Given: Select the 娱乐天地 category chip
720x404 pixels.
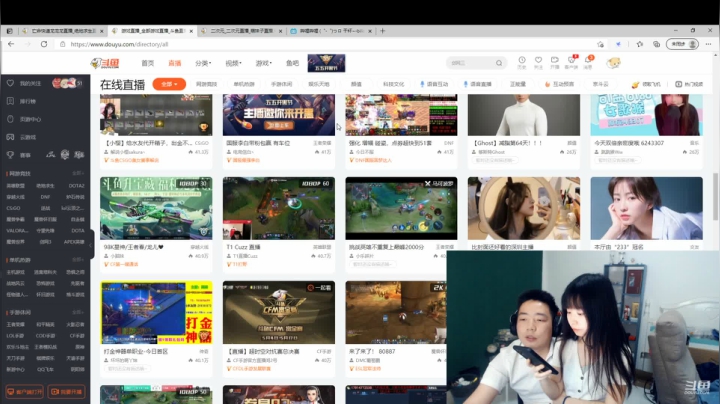Looking at the screenshot, I should tap(319, 84).
